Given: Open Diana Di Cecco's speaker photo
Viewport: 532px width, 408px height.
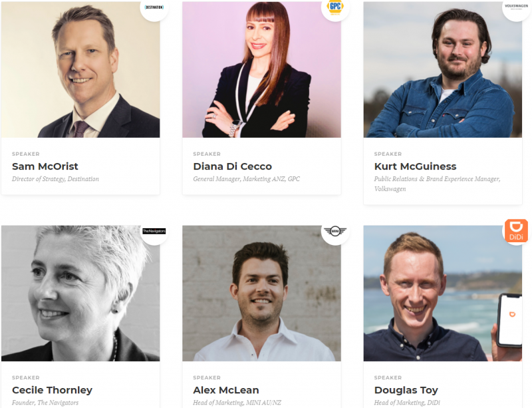Looking at the screenshot, I should [261, 70].
